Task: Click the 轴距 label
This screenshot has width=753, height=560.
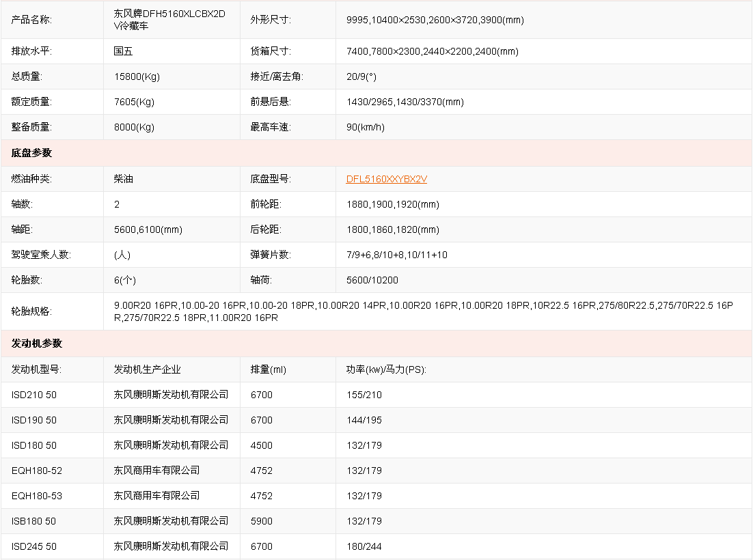Action: point(22,229)
